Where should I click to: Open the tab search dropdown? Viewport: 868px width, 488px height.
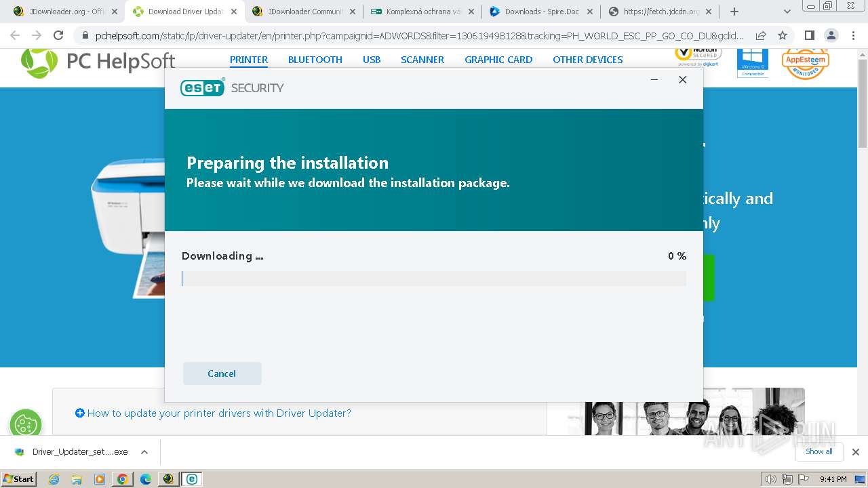(787, 12)
